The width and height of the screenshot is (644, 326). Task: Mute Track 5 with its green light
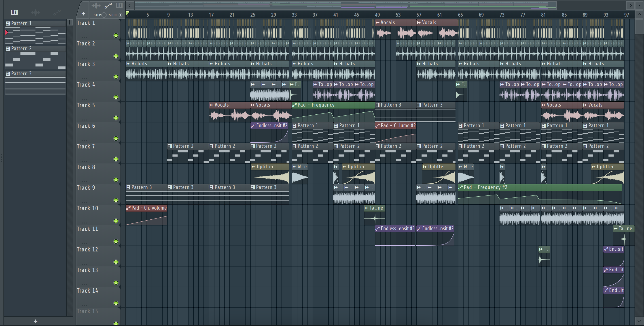(116, 118)
